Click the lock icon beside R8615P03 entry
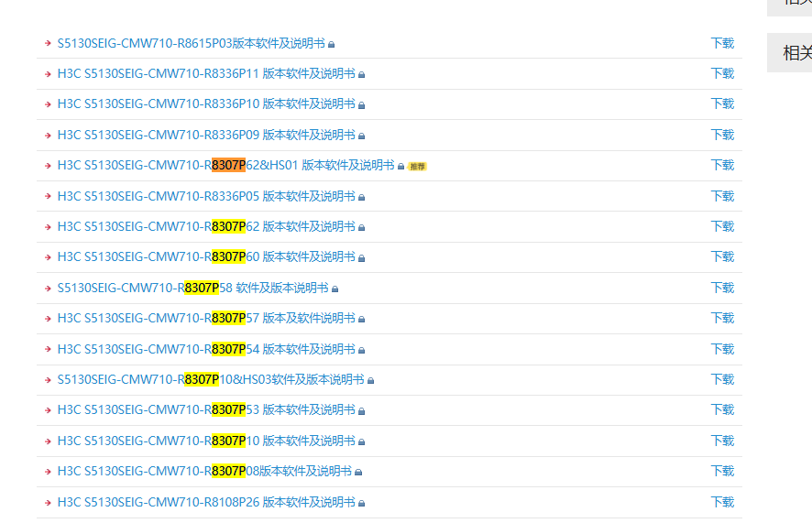This screenshot has height=523, width=812. point(332,44)
